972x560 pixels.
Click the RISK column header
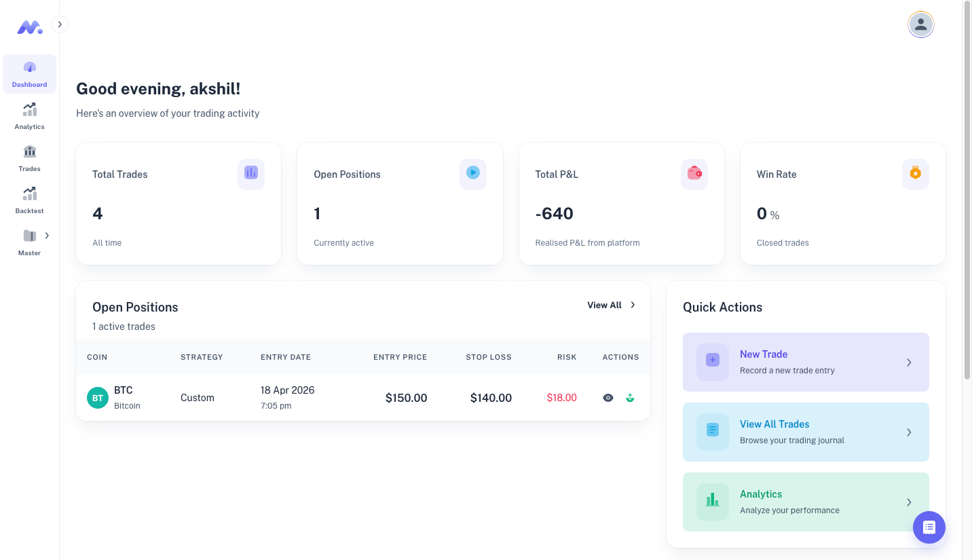(x=567, y=357)
